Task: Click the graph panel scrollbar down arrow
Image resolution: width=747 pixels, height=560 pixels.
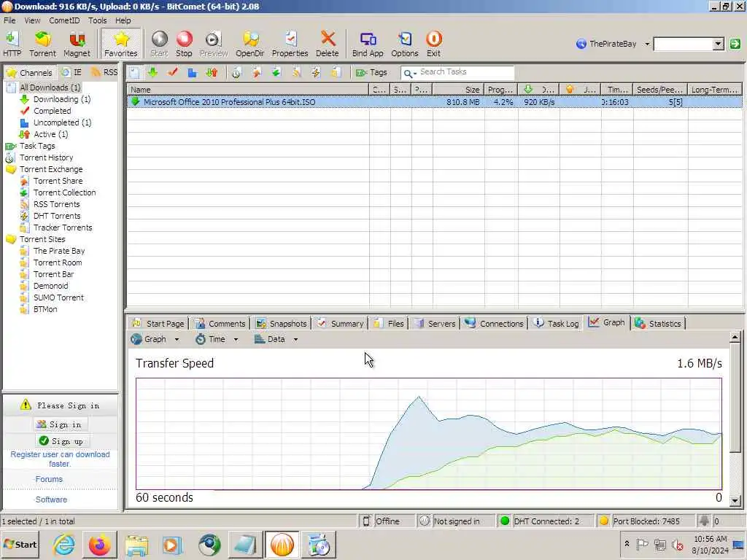Action: [735, 500]
